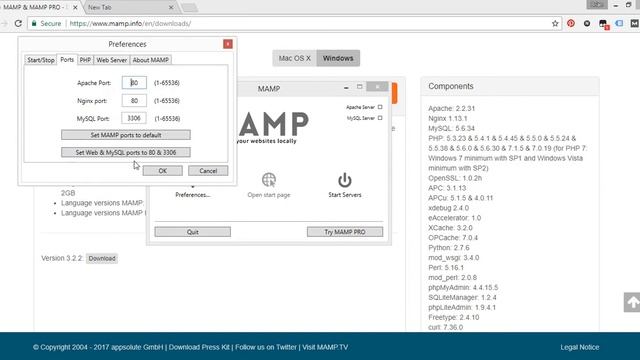Open the PHP preferences tab

85,60
